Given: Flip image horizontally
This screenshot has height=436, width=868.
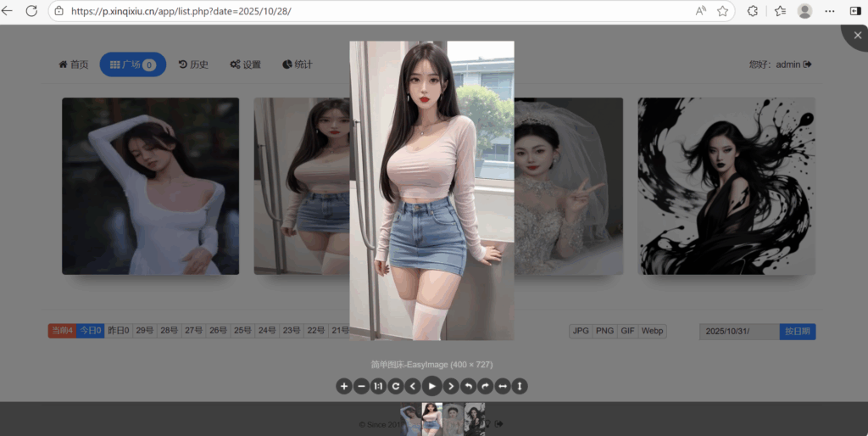Looking at the screenshot, I should point(503,386).
